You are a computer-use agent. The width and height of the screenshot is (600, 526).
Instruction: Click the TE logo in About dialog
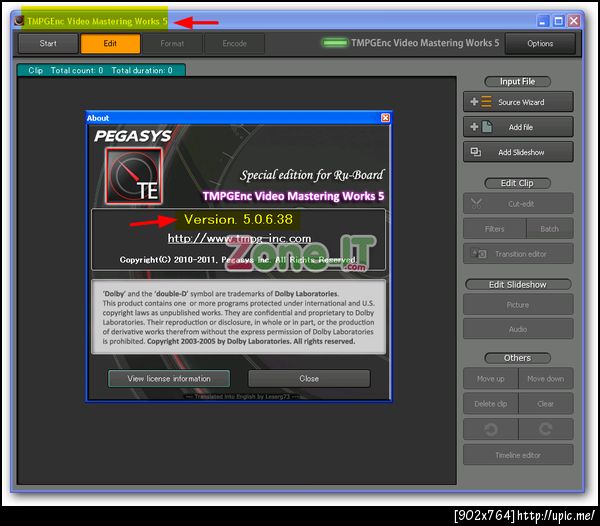pos(134,176)
